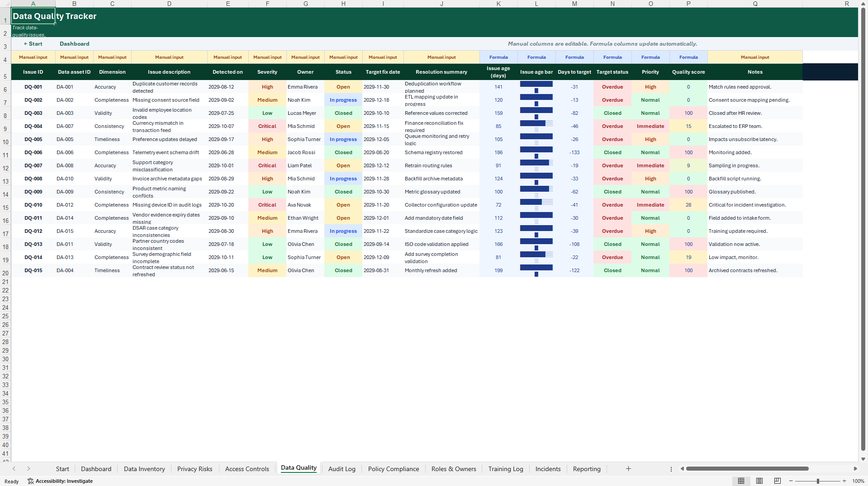The width and height of the screenshot is (868, 486).
Task: Select resolution 'ISO code validation applied'
Action: click(441, 244)
